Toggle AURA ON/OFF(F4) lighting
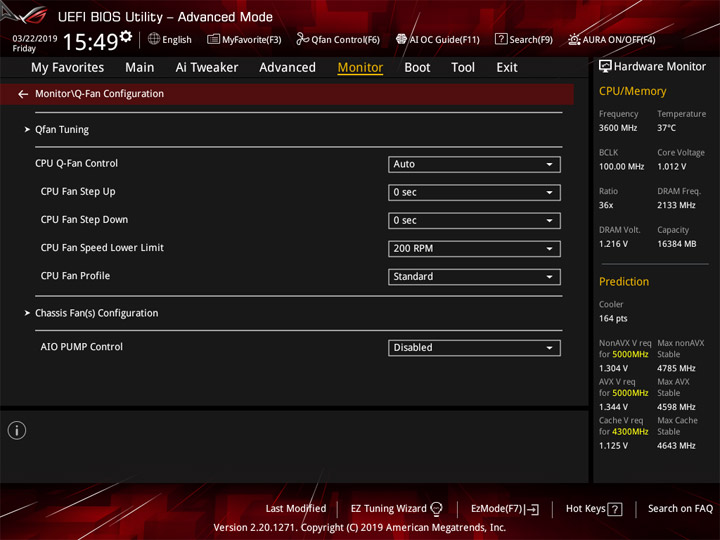Image resolution: width=720 pixels, height=540 pixels. [611, 39]
